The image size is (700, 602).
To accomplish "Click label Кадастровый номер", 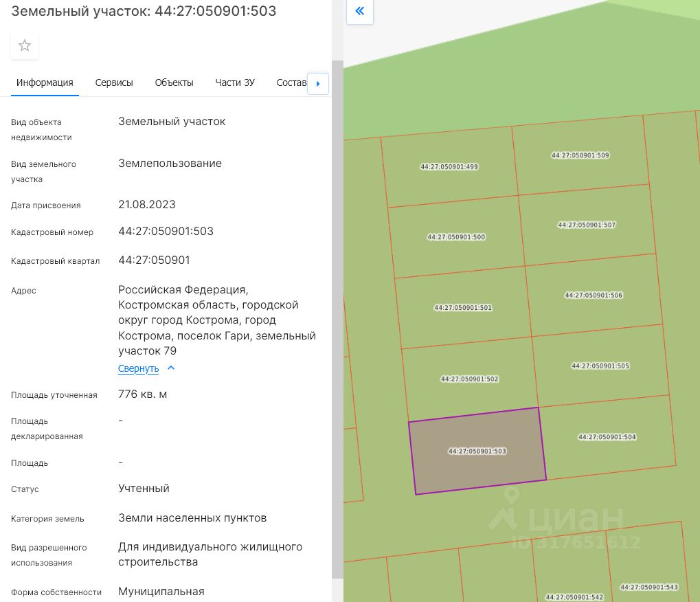I will pyautogui.click(x=52, y=232).
